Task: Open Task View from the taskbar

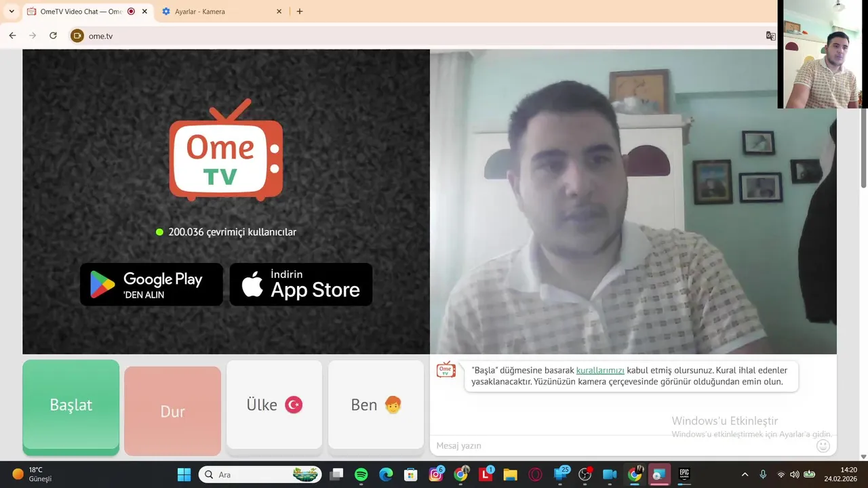Action: pos(336,474)
